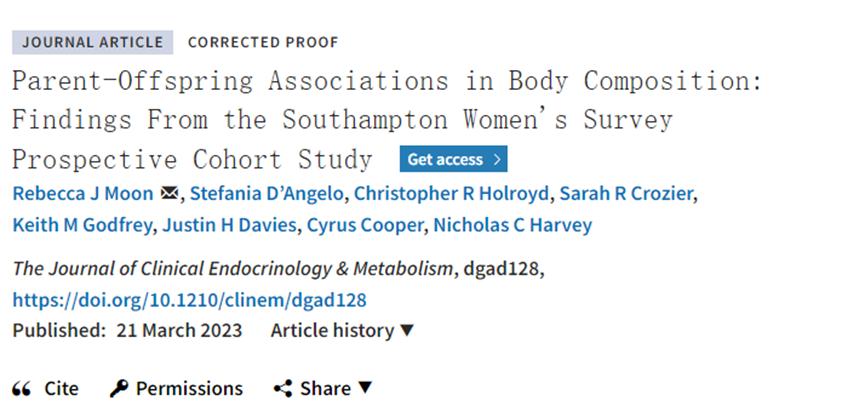
Task: Click the key Permissions icon
Action: pos(119,388)
